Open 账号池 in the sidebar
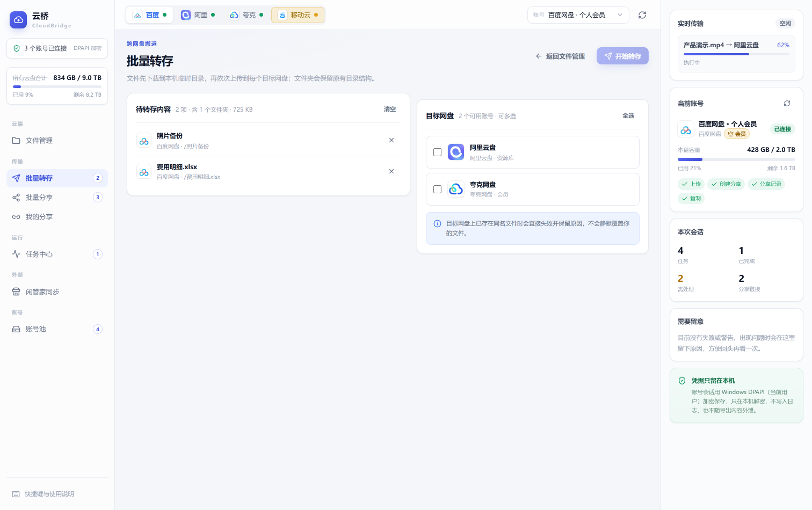The width and height of the screenshot is (812, 510). 57,329
